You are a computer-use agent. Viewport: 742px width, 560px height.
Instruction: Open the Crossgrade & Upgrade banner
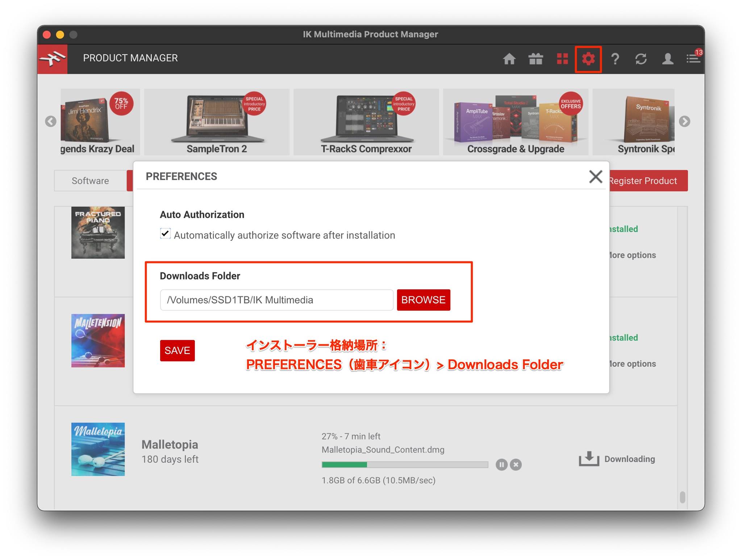[x=516, y=122]
